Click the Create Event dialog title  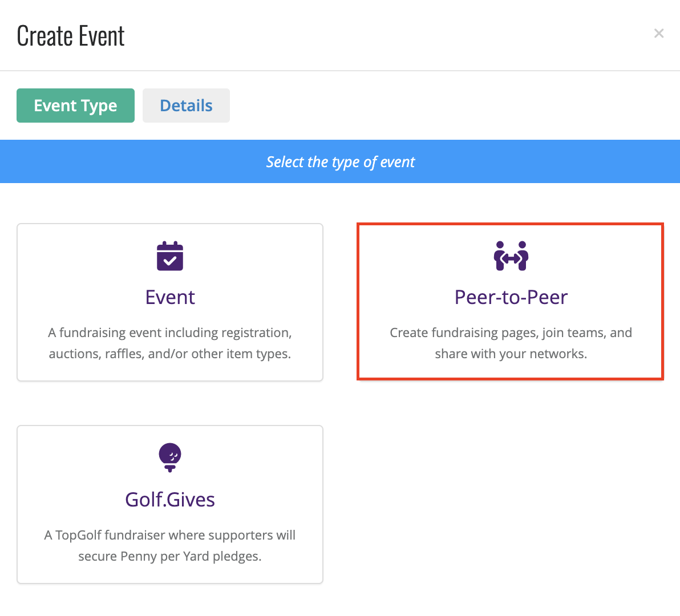tap(71, 35)
